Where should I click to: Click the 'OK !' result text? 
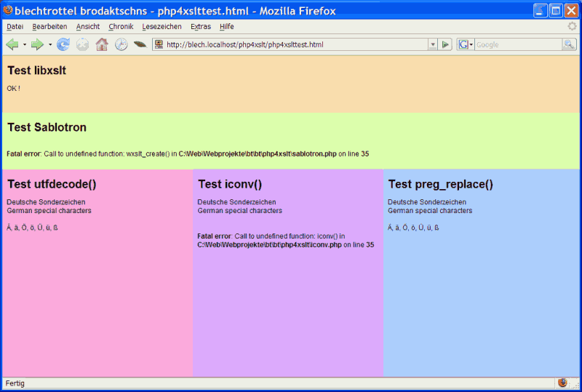[x=13, y=88]
